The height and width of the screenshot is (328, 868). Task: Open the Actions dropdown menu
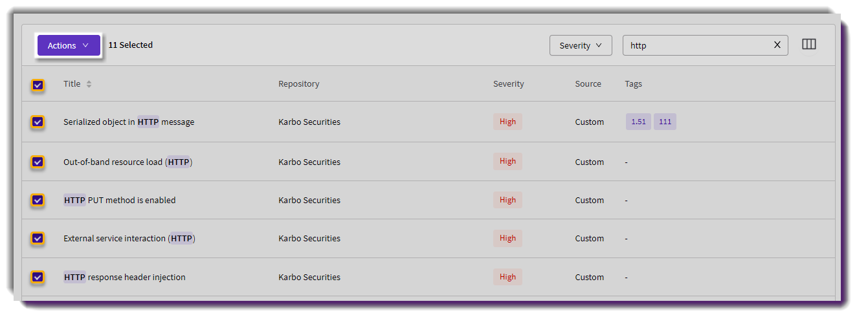(69, 45)
